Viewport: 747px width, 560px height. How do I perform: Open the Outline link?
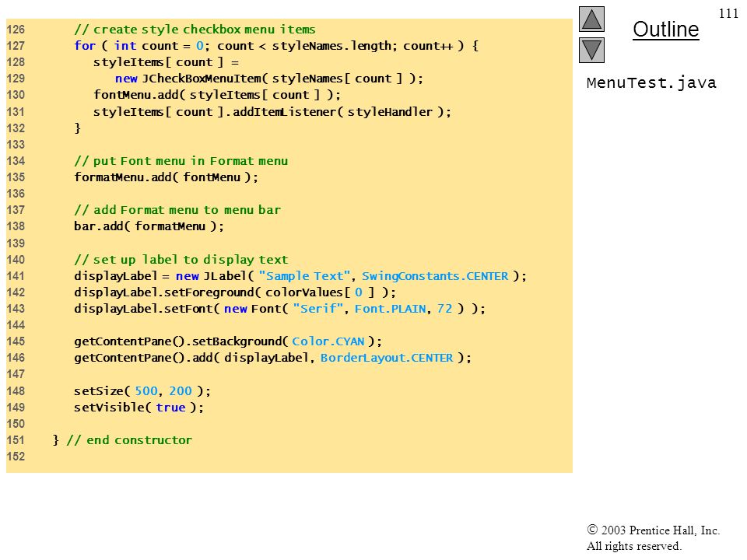665,30
